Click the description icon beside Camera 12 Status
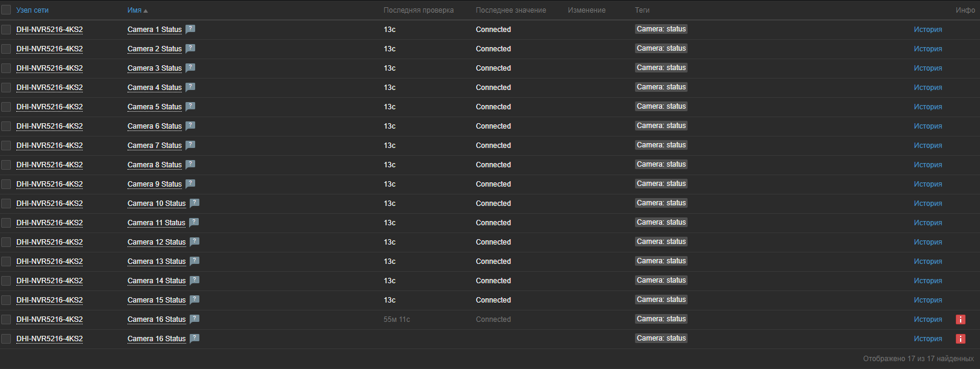Viewport: 980px width, 369px height. coord(195,242)
